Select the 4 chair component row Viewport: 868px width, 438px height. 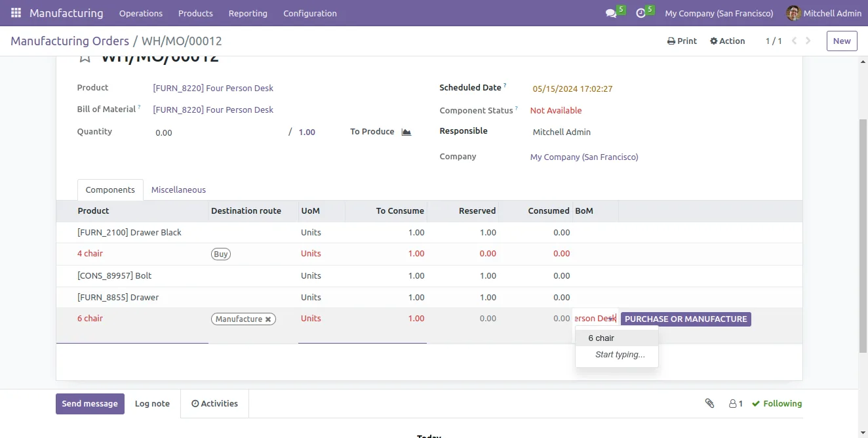[429, 254]
